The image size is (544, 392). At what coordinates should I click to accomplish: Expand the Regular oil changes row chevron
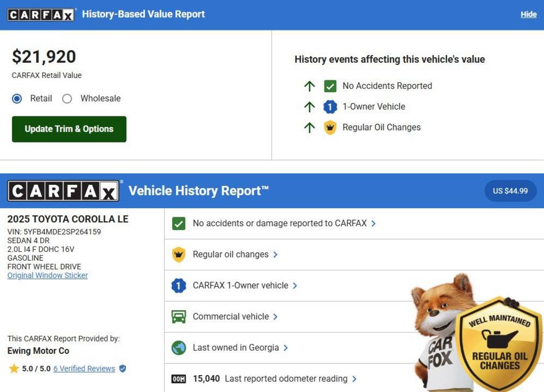point(275,254)
